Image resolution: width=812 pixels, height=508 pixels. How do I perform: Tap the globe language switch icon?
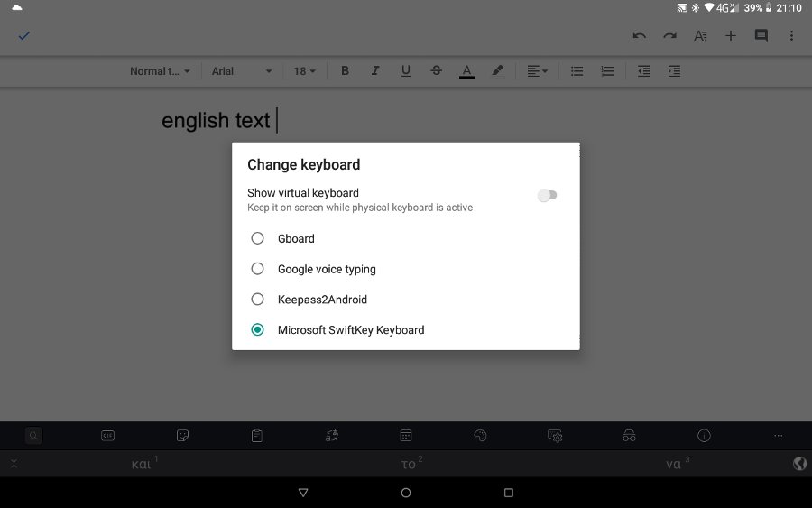click(799, 463)
